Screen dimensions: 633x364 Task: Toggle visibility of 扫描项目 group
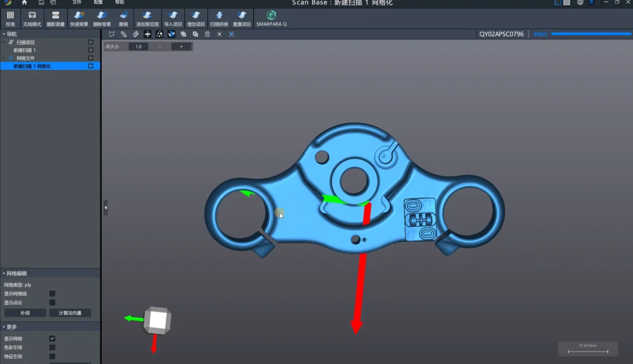(x=90, y=42)
